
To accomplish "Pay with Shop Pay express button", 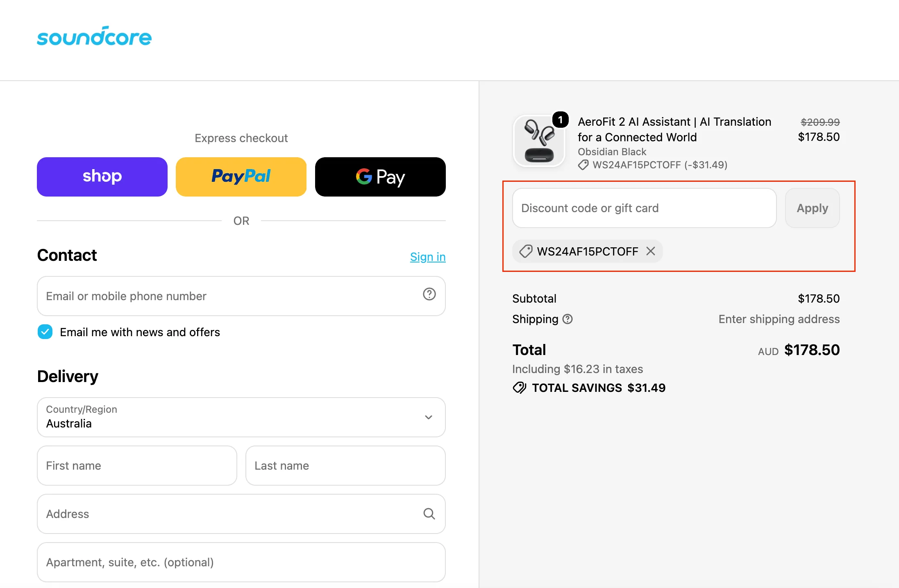I will click(102, 177).
